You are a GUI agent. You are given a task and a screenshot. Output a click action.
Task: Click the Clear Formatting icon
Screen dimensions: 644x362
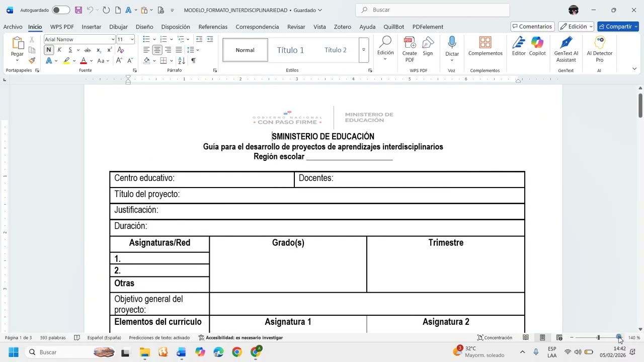(x=121, y=50)
